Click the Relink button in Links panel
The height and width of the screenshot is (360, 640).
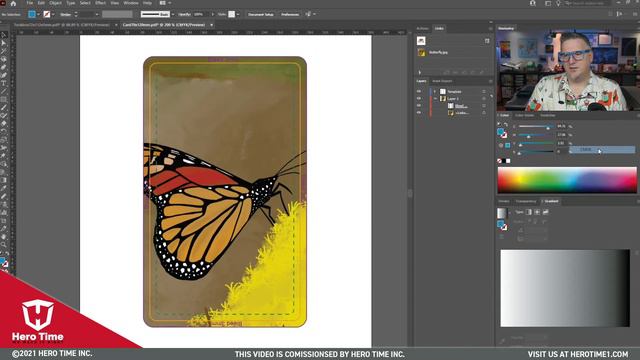[455, 72]
